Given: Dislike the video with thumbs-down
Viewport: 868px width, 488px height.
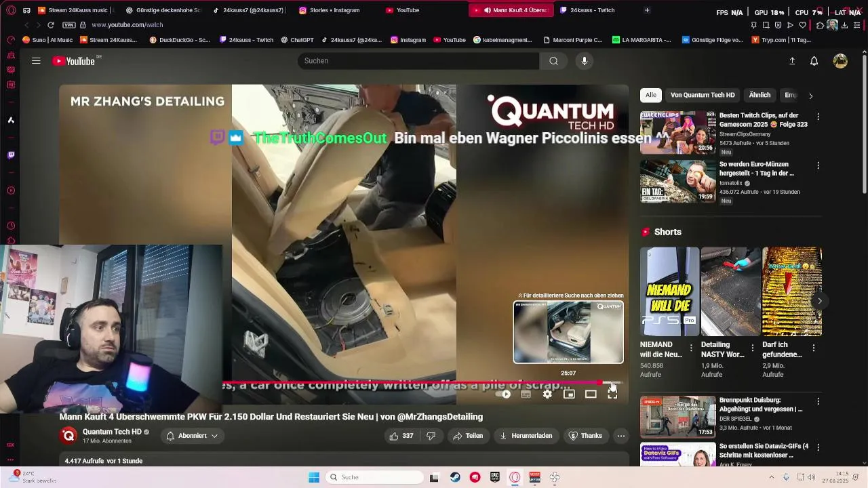Looking at the screenshot, I should point(431,436).
